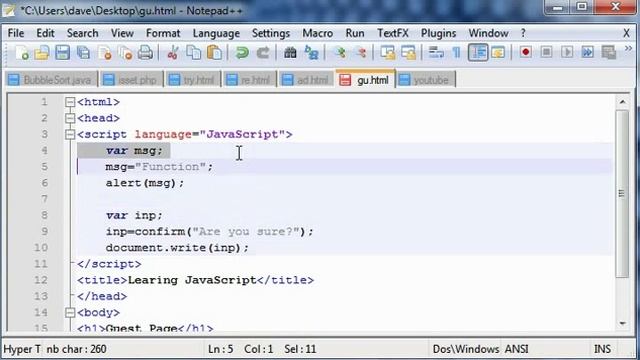Open the Settings menu

271,33
